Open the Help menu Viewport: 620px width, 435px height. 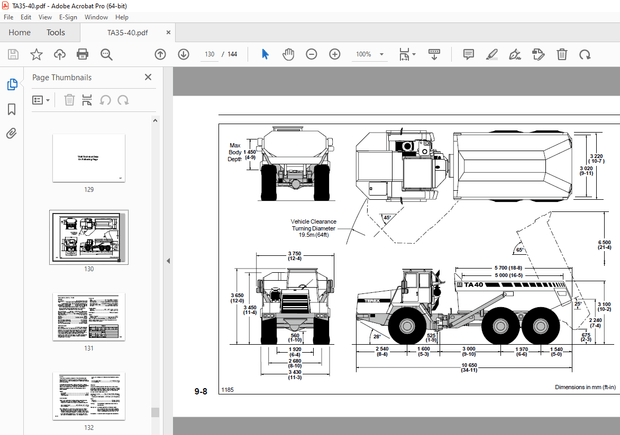click(x=122, y=17)
